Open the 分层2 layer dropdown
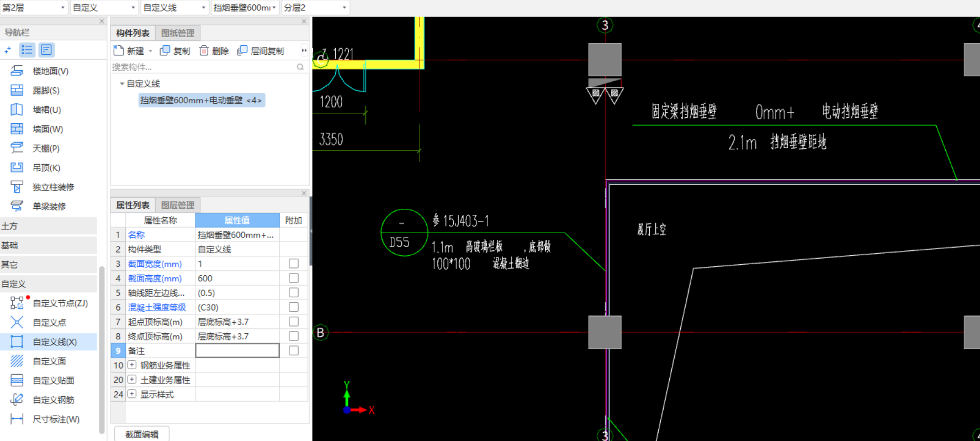The image size is (980, 441). [315, 8]
